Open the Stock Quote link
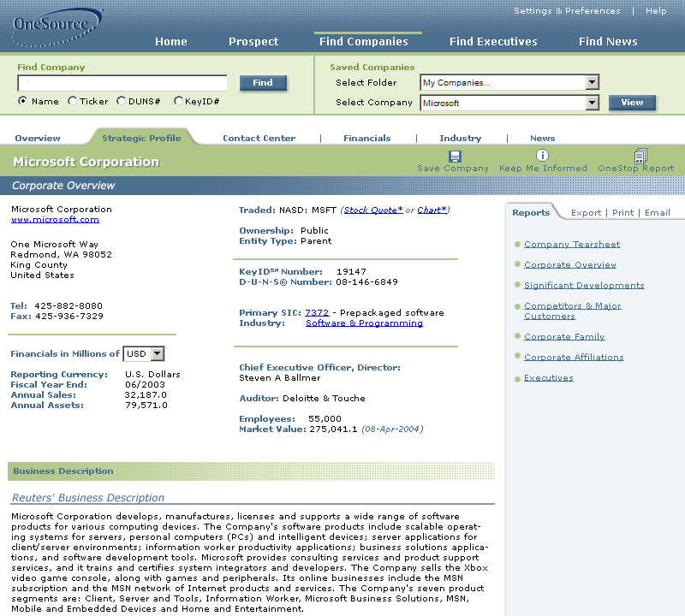The width and height of the screenshot is (685, 616). pos(373,210)
